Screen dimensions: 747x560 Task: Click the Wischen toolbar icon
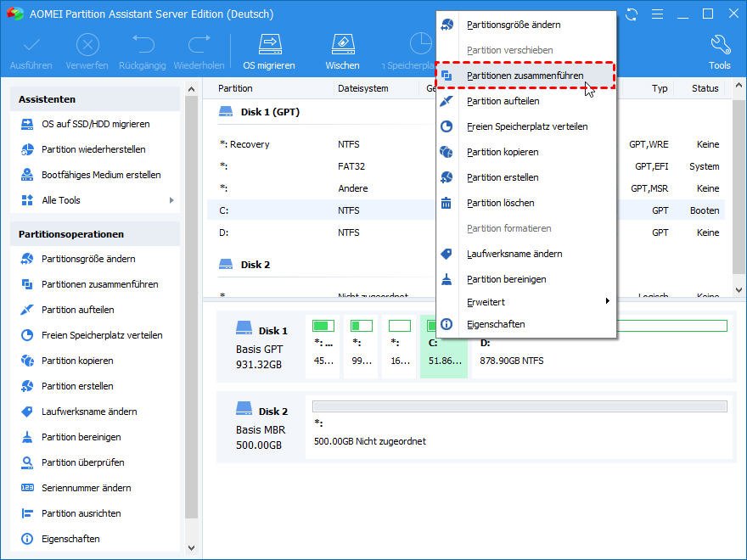pos(343,44)
